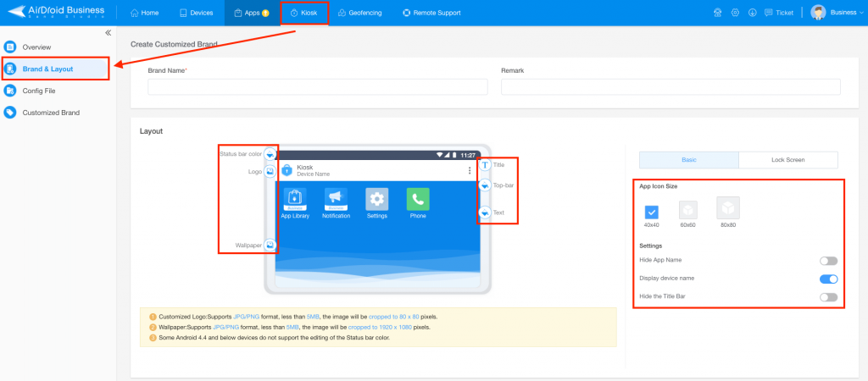Click the three-dot menu in the kiosk preview
868x381 pixels.
[470, 170]
